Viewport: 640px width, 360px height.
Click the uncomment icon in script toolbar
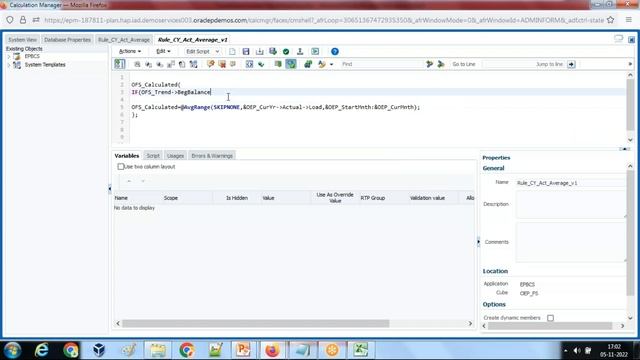tap(222, 64)
